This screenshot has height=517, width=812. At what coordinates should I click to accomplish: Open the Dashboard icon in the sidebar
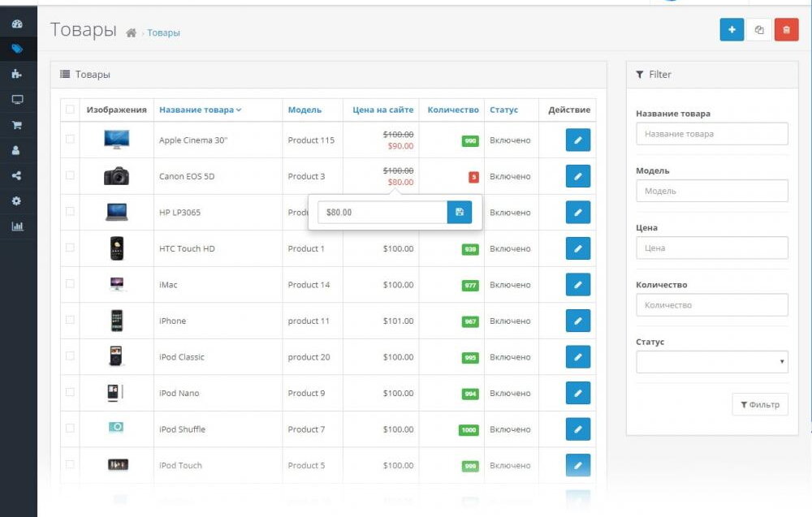click(17, 24)
